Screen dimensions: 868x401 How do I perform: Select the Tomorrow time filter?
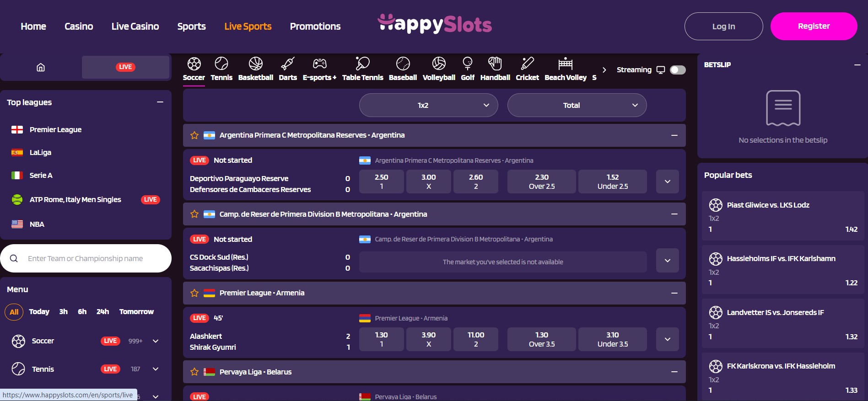[136, 312]
